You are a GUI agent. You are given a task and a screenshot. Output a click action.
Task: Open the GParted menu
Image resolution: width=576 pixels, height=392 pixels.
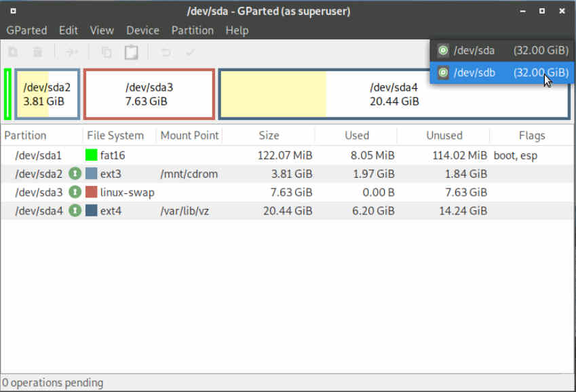click(27, 30)
